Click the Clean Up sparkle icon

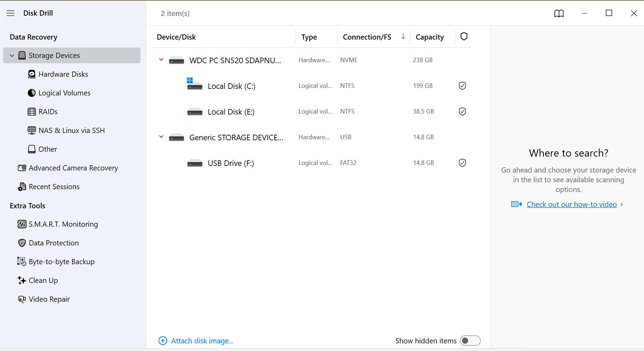22,281
